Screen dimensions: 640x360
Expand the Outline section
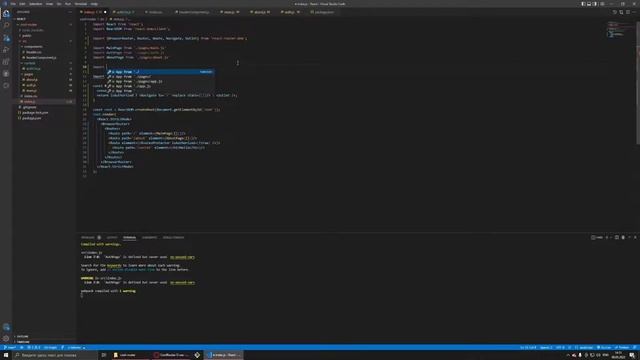[22, 336]
